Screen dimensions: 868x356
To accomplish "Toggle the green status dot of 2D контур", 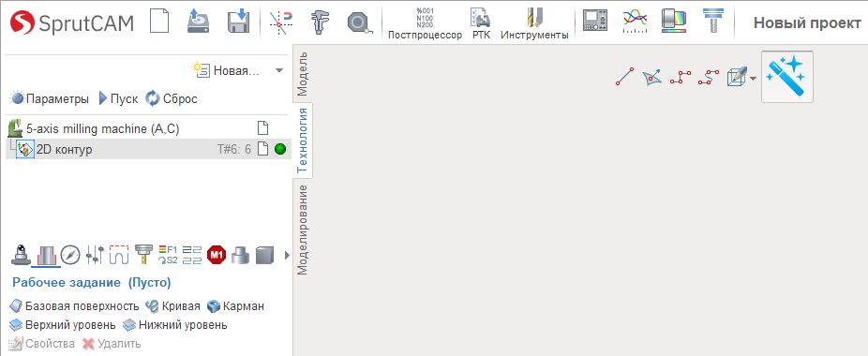I will point(280,149).
